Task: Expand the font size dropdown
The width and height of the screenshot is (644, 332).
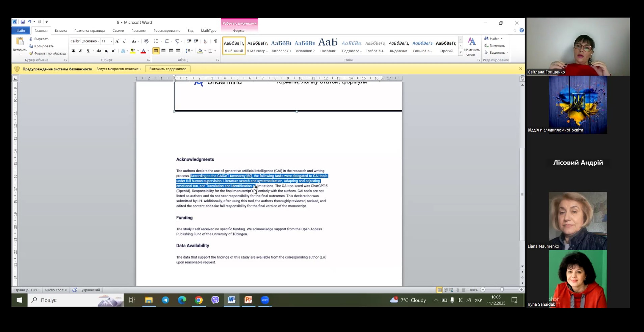Action: (111, 41)
